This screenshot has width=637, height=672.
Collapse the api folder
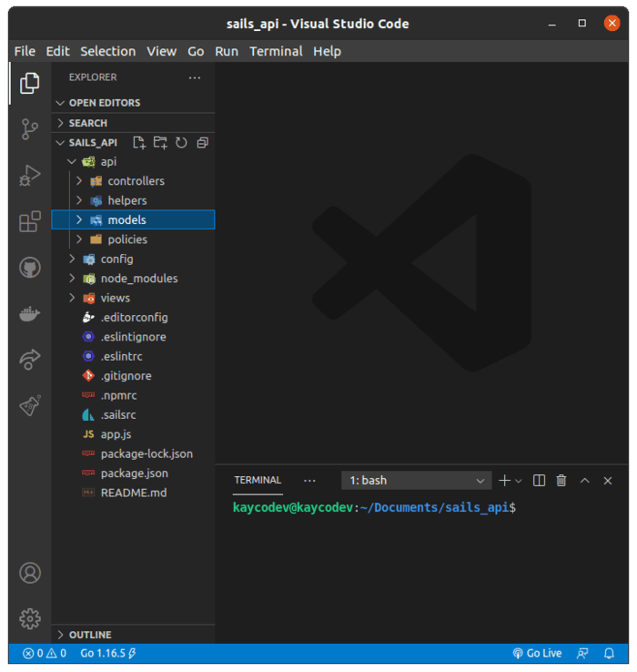[x=133, y=162]
